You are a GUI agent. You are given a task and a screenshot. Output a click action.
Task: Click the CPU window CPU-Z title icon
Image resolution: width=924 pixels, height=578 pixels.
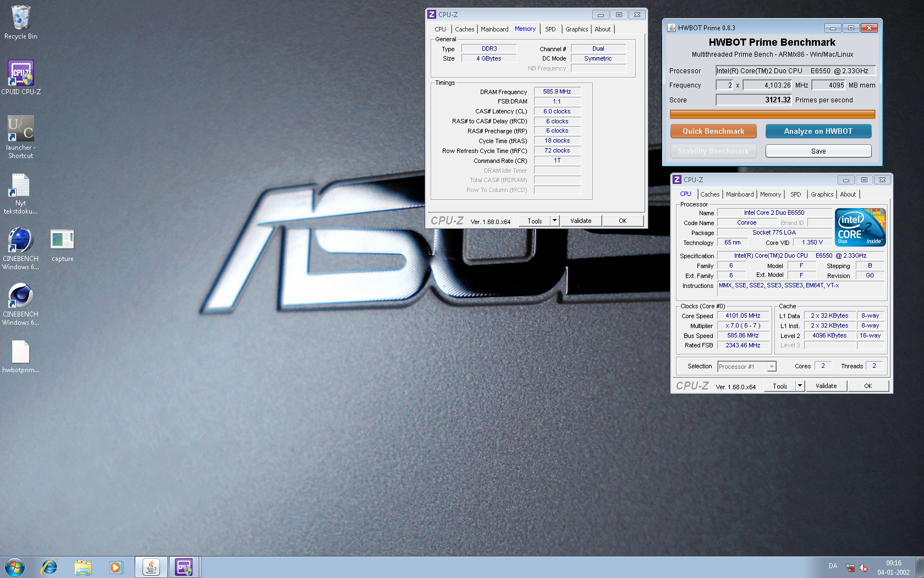click(677, 179)
